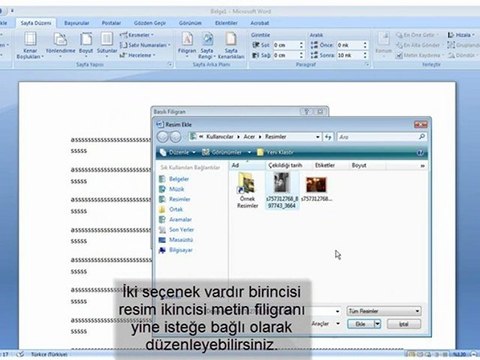Click Sayfa Kenarlıkları page borders
480x360 pixels.
click(231, 46)
